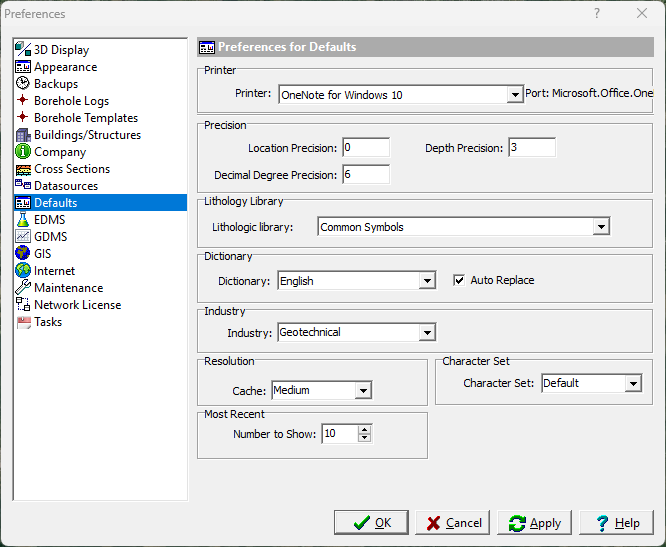This screenshot has height=547, width=666.
Task: Click the 3D Display icon in sidebar
Action: coord(23,50)
